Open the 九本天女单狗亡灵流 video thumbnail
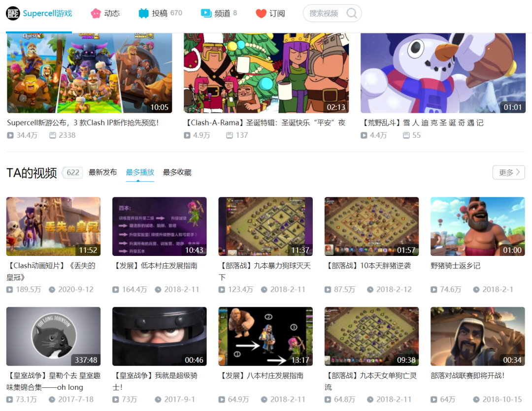This screenshot has height=411, width=532. coord(371,336)
